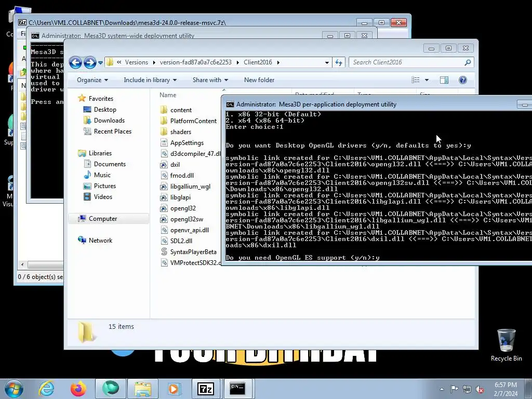This screenshot has width=532, height=399.
Task: Click the version-fad87a0a7c6e2253 breadcrumb
Action: (x=196, y=62)
